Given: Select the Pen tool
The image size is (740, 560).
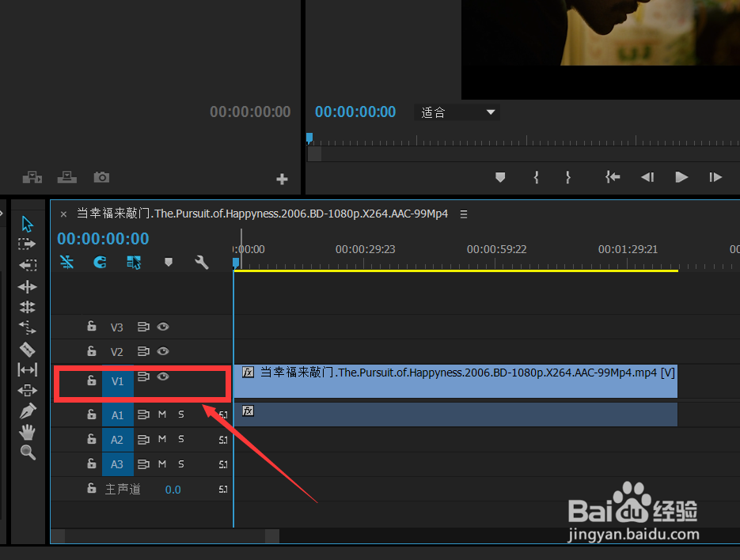Looking at the screenshot, I should pos(28,411).
